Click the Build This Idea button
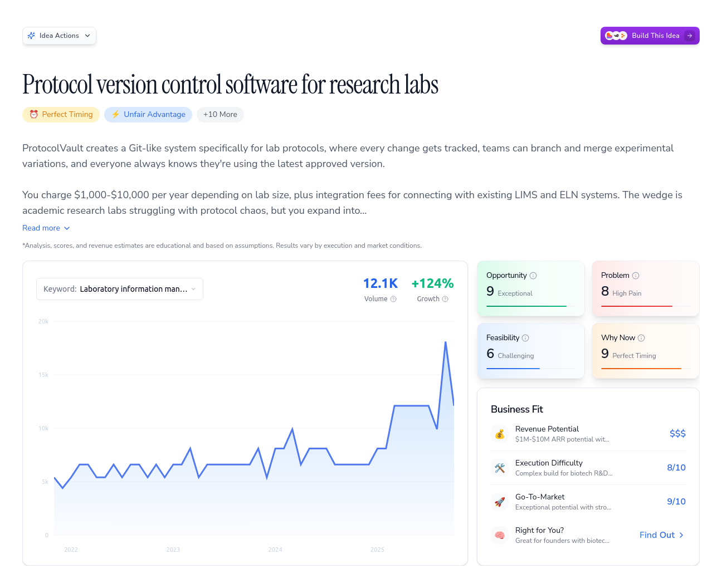 (x=650, y=36)
